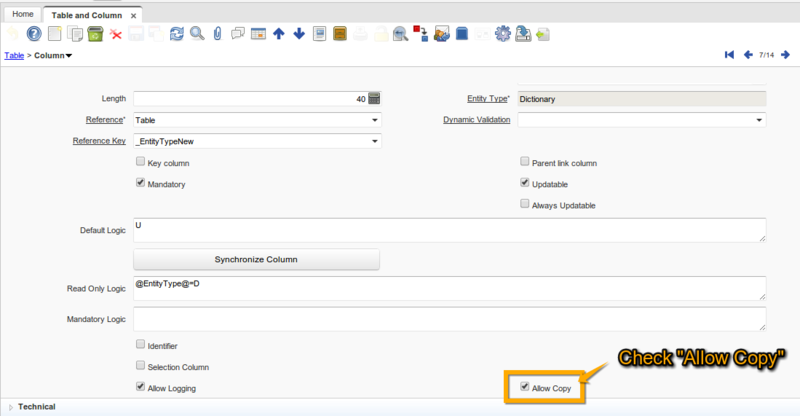Open the magnifier search tool

(x=197, y=34)
